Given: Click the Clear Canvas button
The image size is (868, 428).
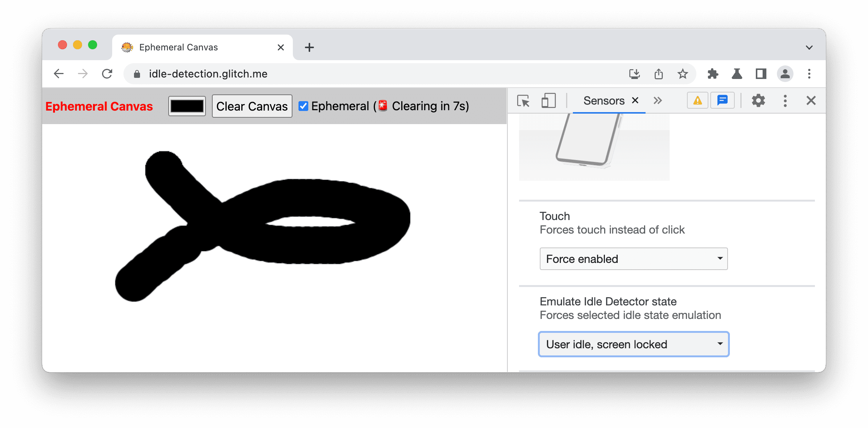Looking at the screenshot, I should coord(251,106).
